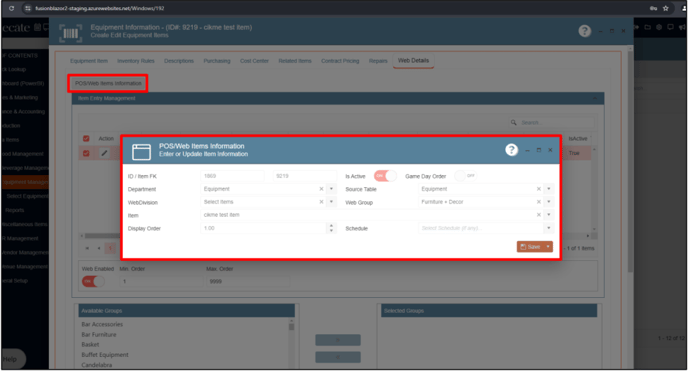Switch to the Repairs tab

pos(378,61)
